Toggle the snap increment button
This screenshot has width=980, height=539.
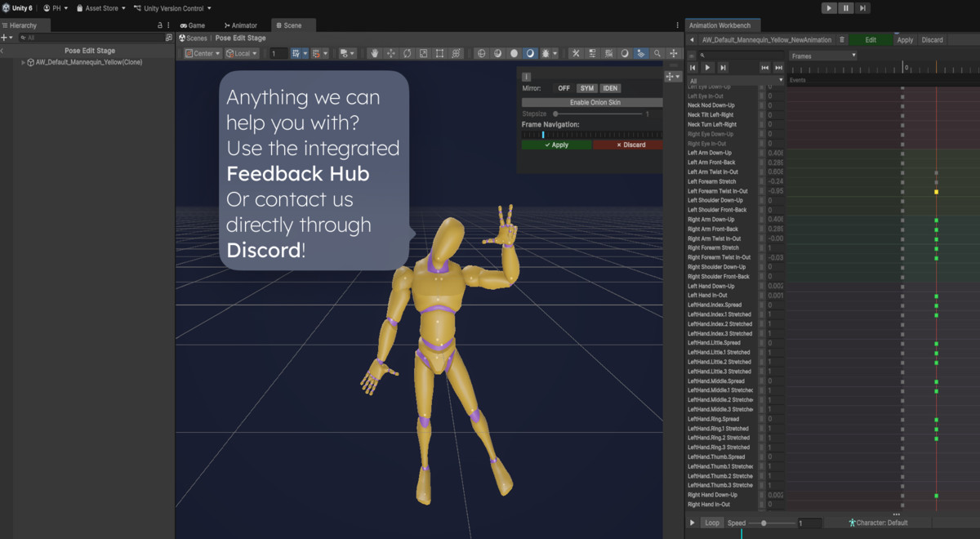tap(316, 53)
